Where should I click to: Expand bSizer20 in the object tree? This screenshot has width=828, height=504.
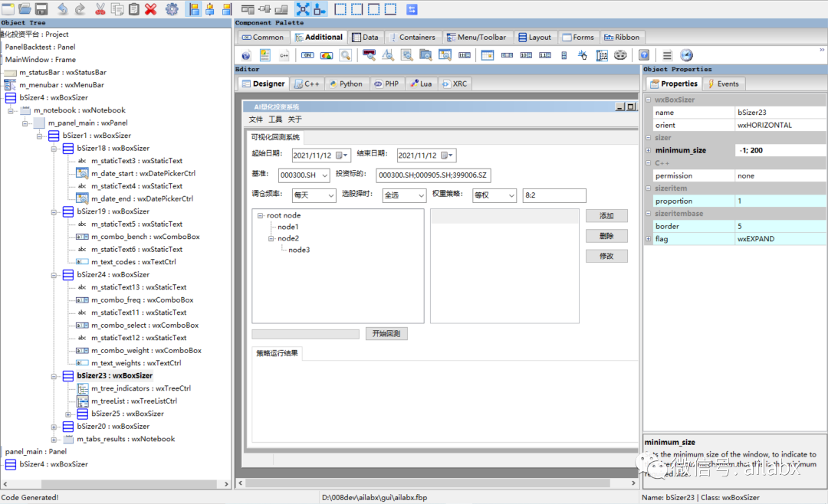click(x=54, y=427)
